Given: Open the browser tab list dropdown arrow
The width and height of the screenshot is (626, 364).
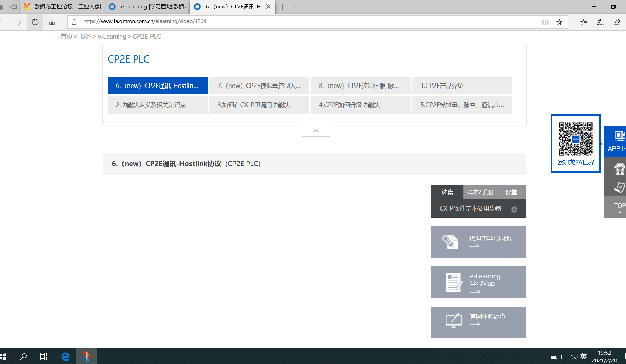Looking at the screenshot, I should 295,7.
